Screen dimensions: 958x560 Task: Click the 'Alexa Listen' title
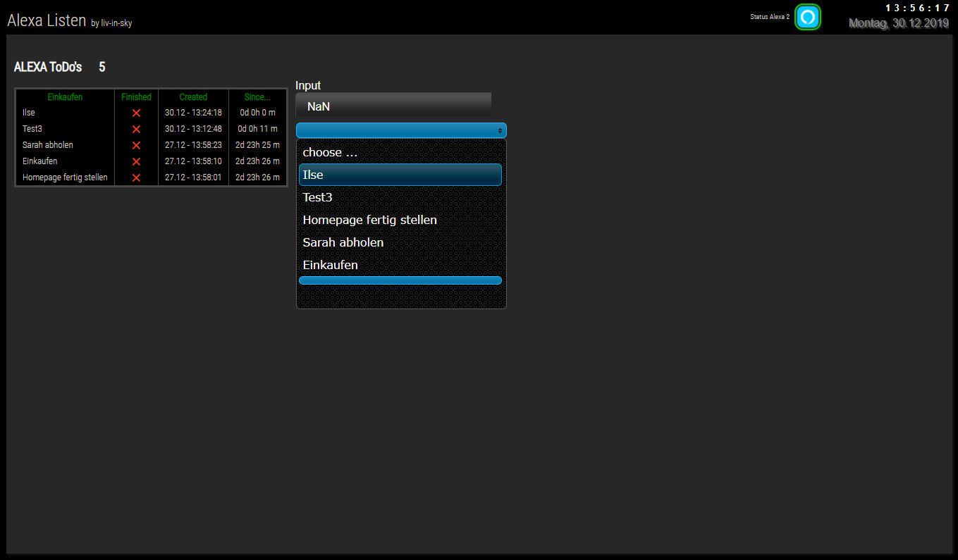pyautogui.click(x=47, y=20)
